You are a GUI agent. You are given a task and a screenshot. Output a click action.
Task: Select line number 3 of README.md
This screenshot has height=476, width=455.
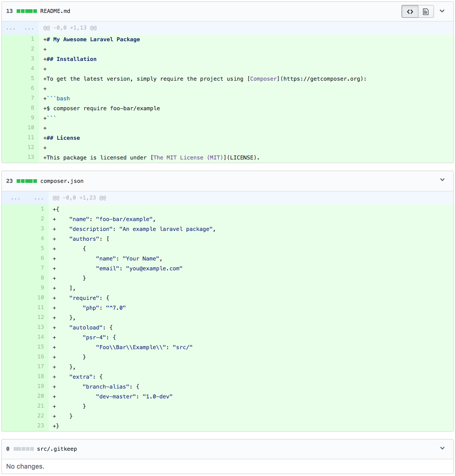pos(32,58)
